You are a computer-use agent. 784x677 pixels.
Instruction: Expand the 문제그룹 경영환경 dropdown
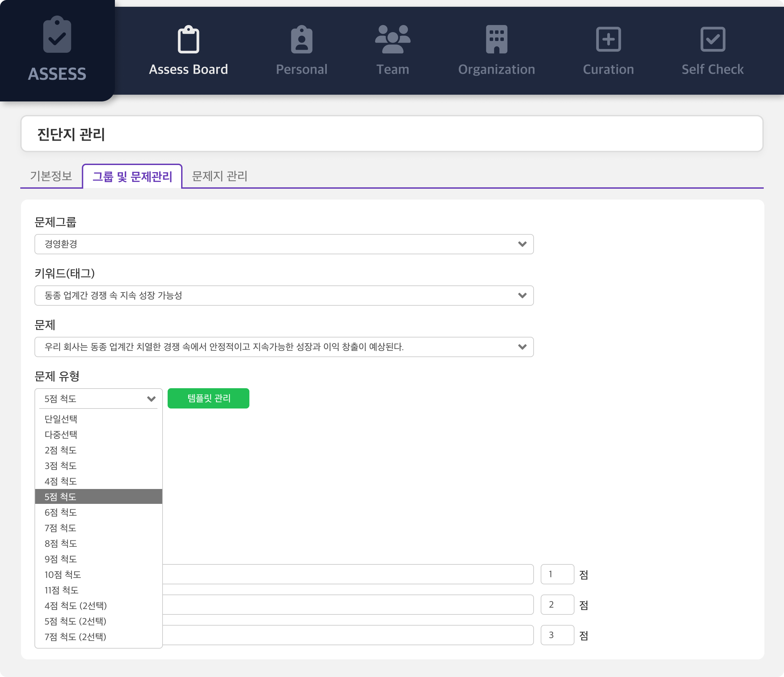(284, 244)
